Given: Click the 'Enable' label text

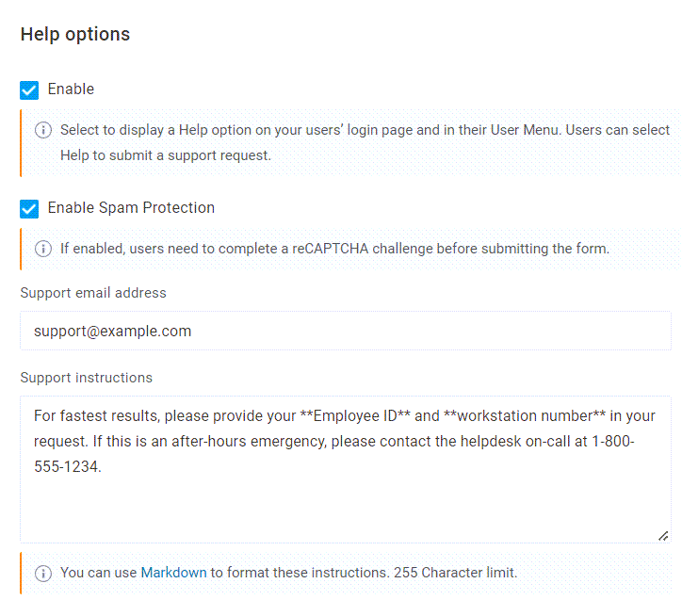Looking at the screenshot, I should [x=72, y=89].
